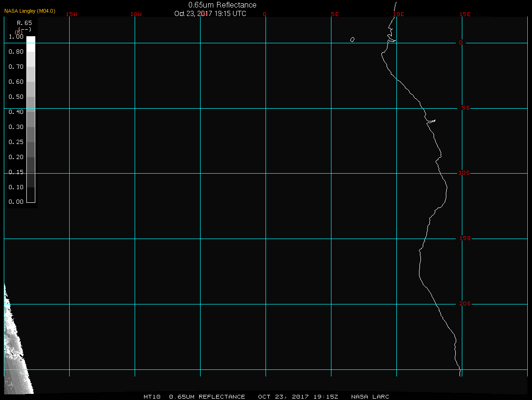
Task: Click the small island outline near equator
Action: [353, 40]
